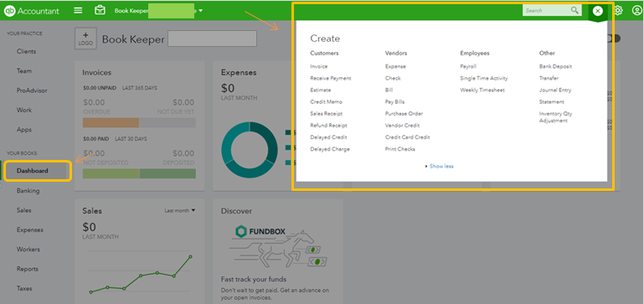Open Sales in the sidebar
The image size is (644, 304).
click(23, 210)
